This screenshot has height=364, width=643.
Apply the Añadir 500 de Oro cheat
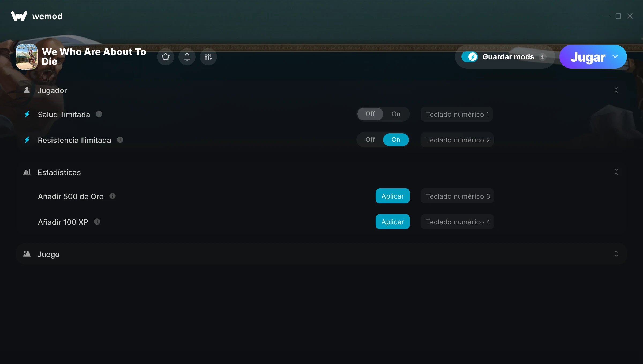(392, 196)
